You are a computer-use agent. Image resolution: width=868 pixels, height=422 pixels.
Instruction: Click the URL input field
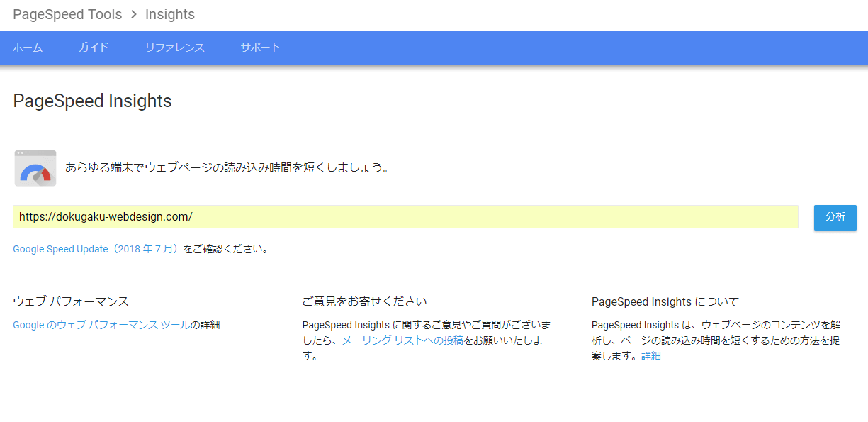click(x=405, y=217)
